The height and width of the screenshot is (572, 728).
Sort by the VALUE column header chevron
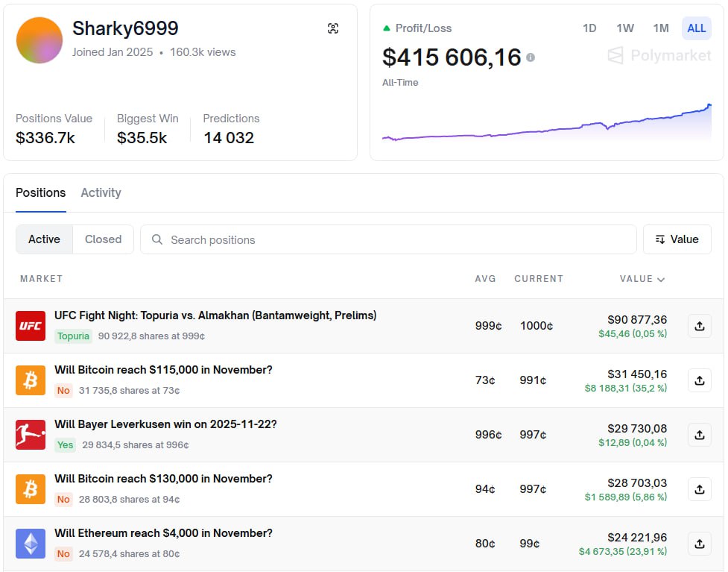[x=660, y=280]
